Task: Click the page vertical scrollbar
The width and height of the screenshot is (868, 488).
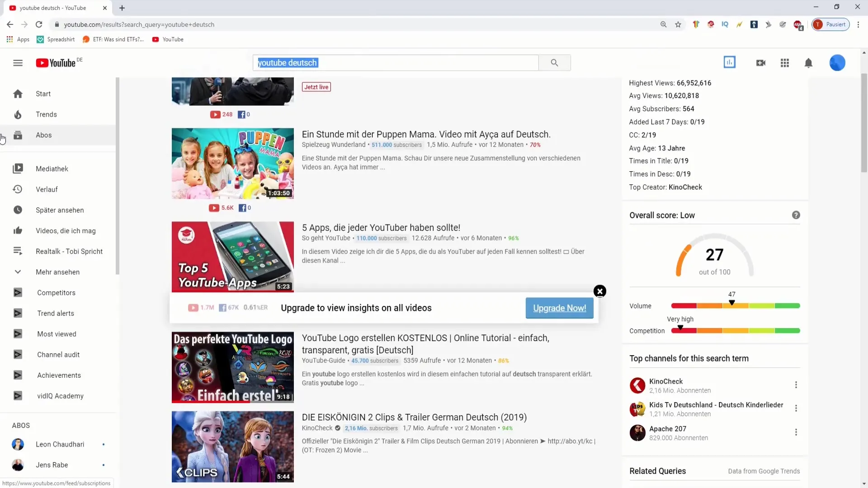Action: [x=864, y=123]
